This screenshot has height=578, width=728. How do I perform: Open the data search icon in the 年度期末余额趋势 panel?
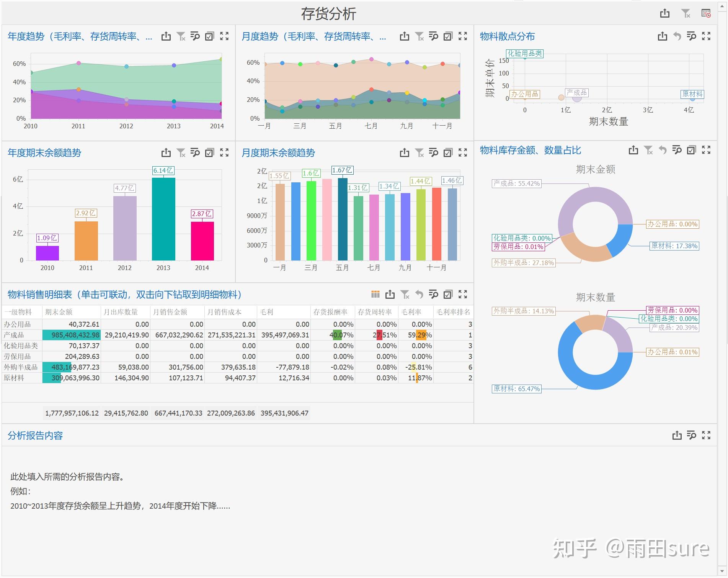pyautogui.click(x=195, y=153)
